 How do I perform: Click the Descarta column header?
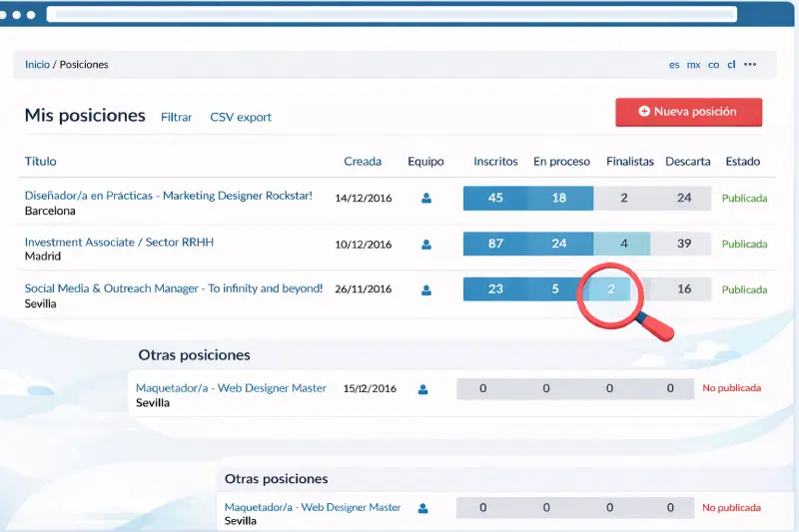pyautogui.click(x=688, y=162)
